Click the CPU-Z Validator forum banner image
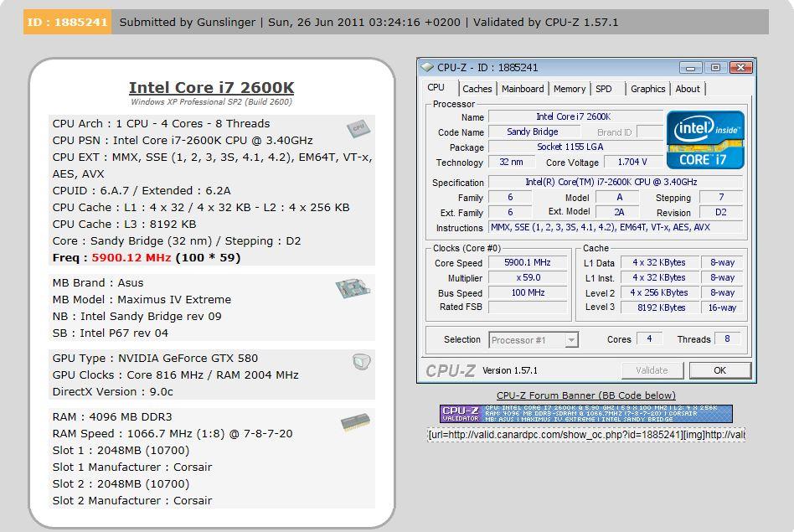This screenshot has width=794, height=532. click(x=586, y=413)
